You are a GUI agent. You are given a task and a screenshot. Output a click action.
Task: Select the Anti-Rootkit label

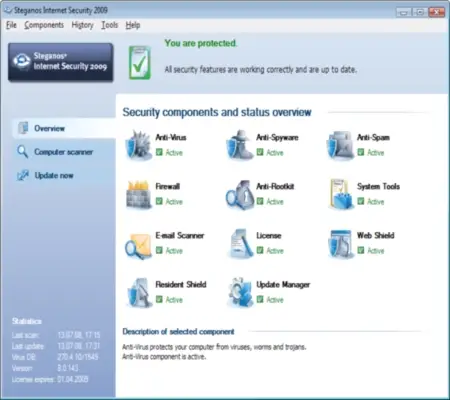[275, 186]
